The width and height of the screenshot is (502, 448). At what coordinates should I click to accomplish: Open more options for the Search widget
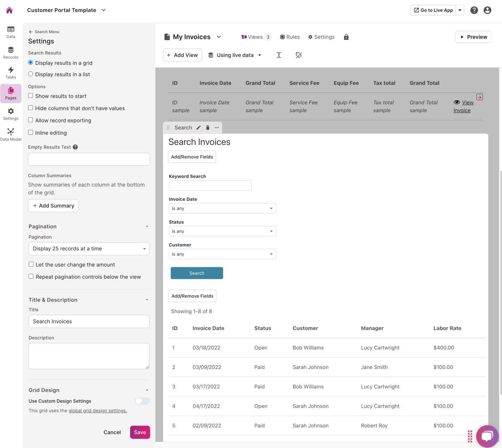click(217, 128)
